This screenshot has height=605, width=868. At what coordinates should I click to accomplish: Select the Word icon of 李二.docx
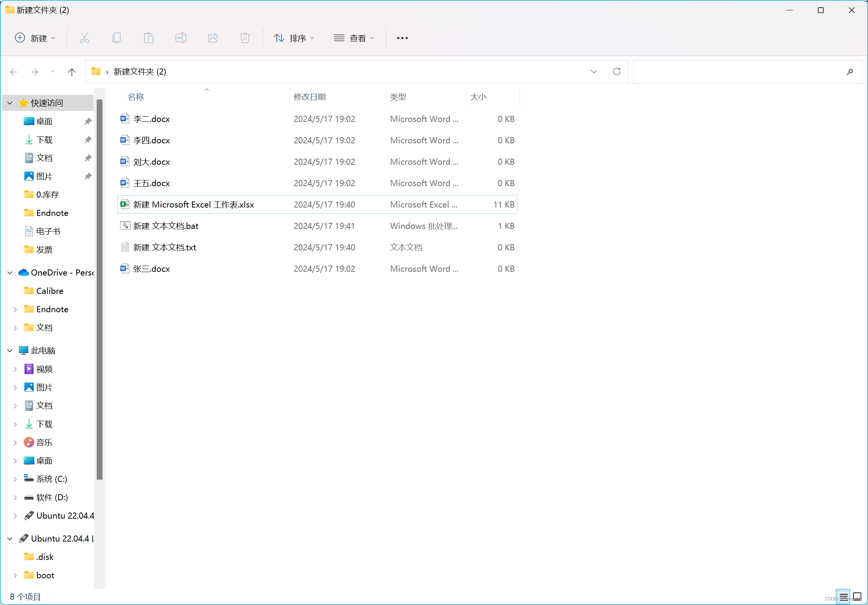pos(125,118)
